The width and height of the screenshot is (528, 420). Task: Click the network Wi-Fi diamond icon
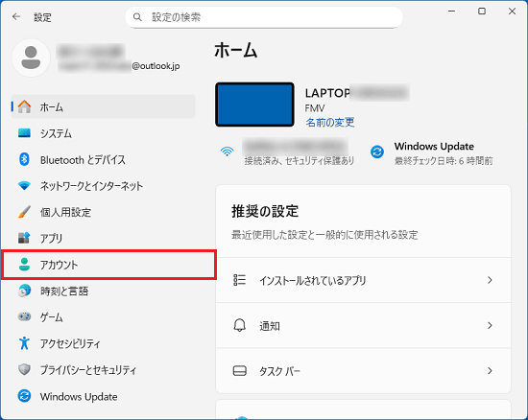coord(24,185)
